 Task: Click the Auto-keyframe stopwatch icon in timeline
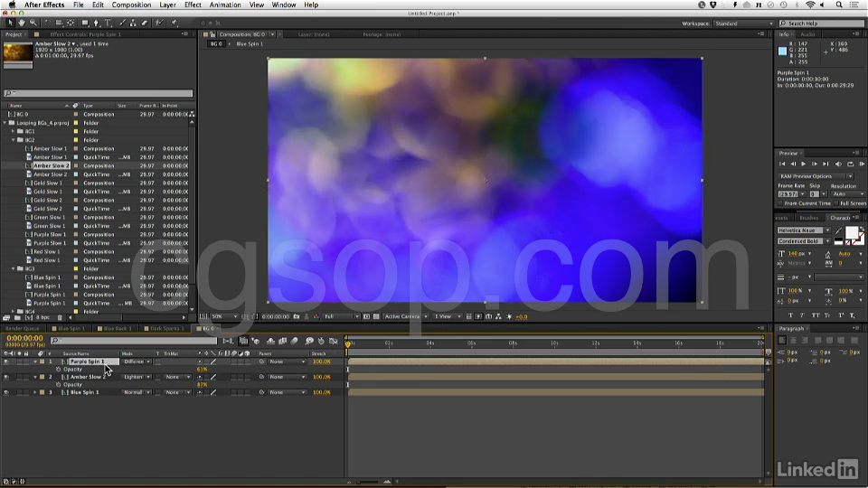click(x=321, y=342)
